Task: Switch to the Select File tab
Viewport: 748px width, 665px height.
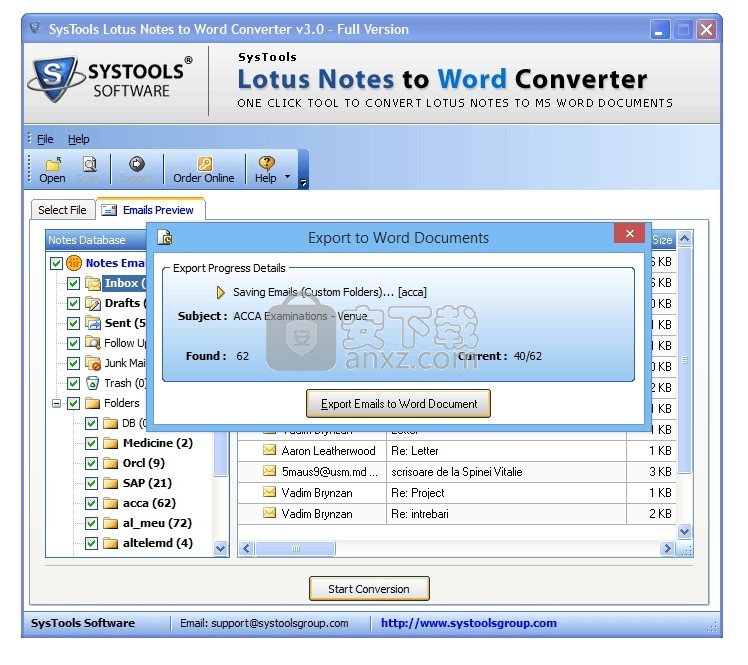Action: click(x=62, y=210)
